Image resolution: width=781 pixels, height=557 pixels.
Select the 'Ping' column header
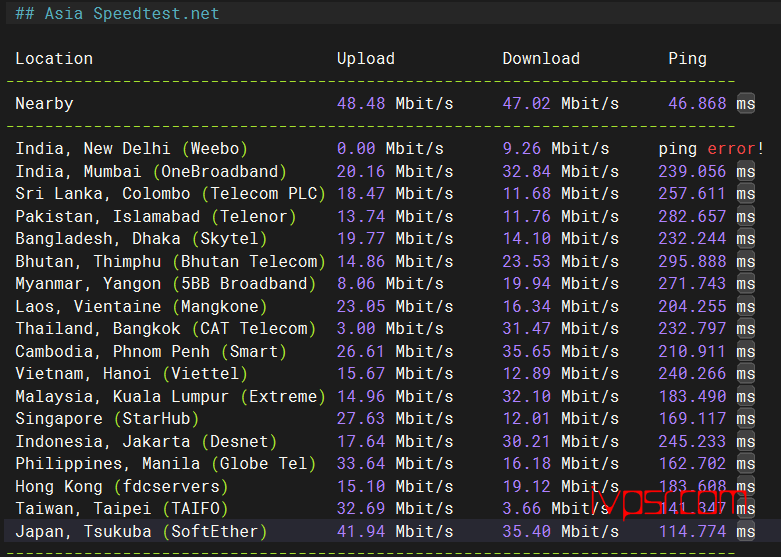click(687, 59)
